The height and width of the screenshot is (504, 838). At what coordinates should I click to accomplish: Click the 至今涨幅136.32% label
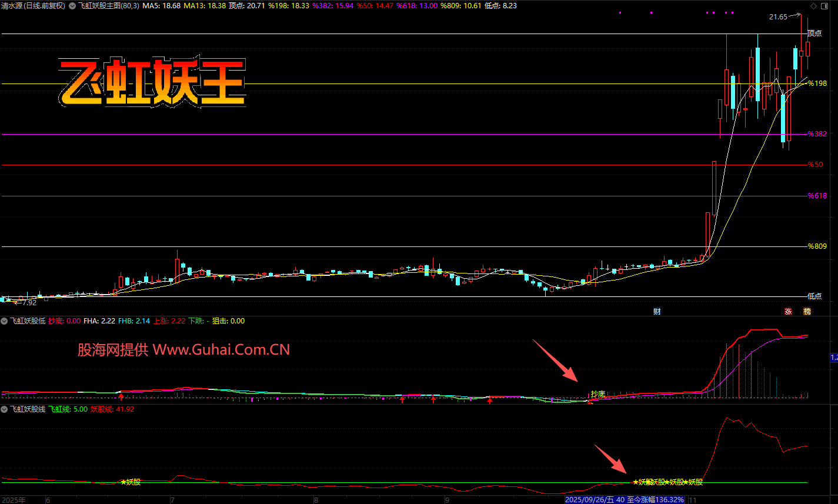655,499
